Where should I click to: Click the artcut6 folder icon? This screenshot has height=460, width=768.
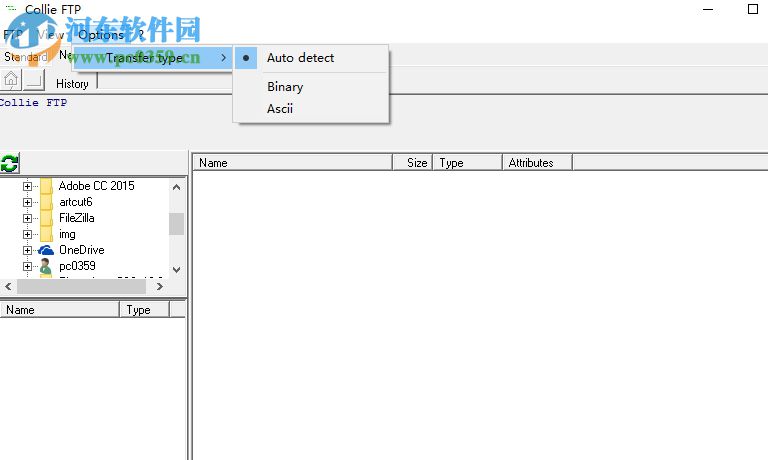[x=47, y=202]
